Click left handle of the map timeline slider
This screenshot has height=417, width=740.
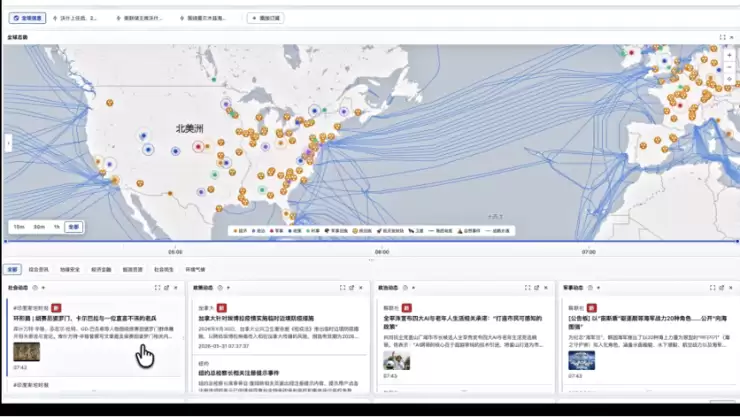pos(6,241)
